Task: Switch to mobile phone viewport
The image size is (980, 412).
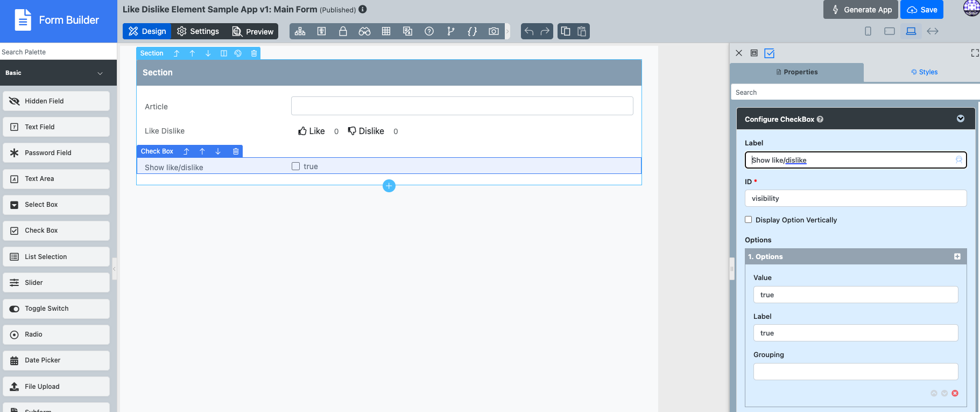Action: [868, 31]
